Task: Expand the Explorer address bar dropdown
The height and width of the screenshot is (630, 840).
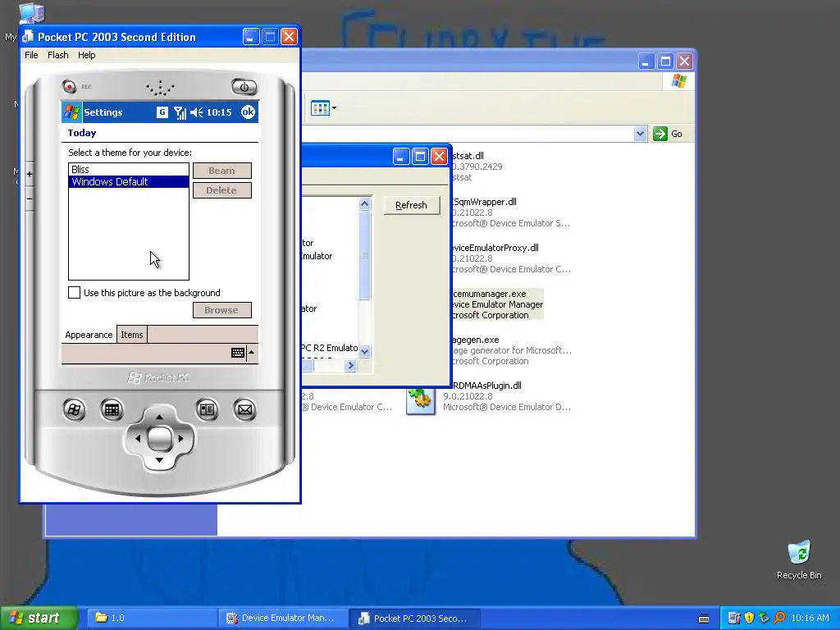Action: pos(640,134)
